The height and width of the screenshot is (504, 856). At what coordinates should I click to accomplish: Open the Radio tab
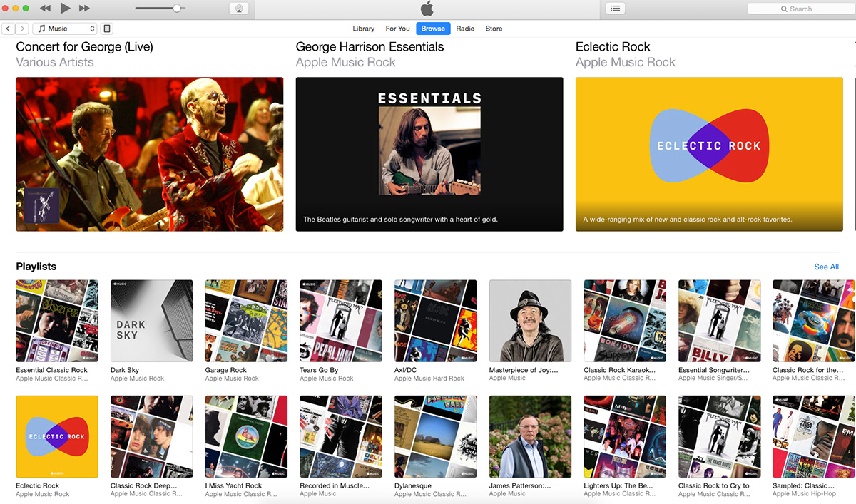click(x=465, y=29)
